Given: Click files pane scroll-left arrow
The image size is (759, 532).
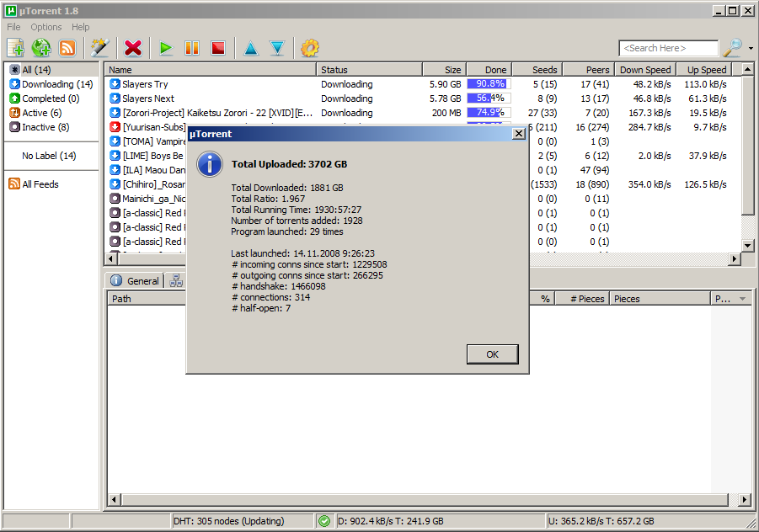Looking at the screenshot, I should (x=115, y=500).
